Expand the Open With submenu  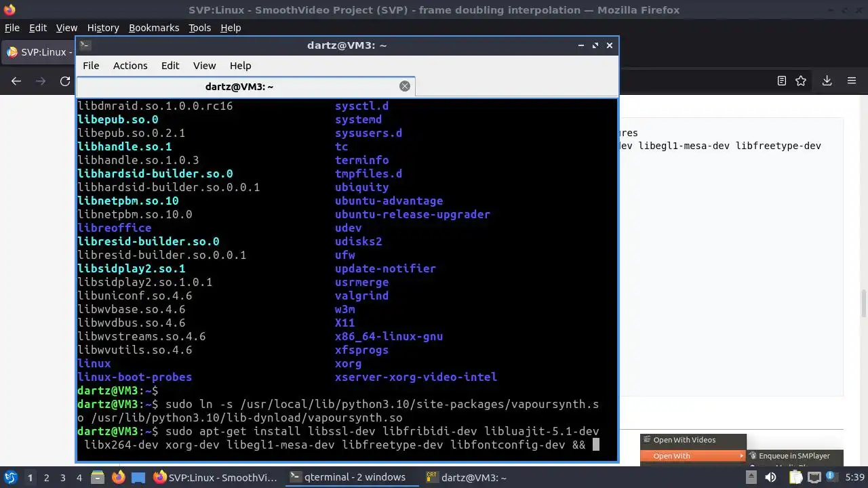693,456
